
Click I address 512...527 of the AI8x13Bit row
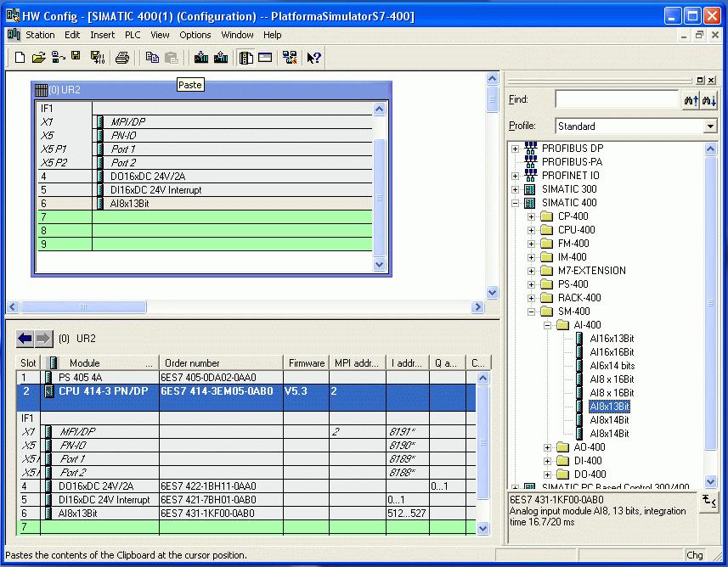coord(406,514)
